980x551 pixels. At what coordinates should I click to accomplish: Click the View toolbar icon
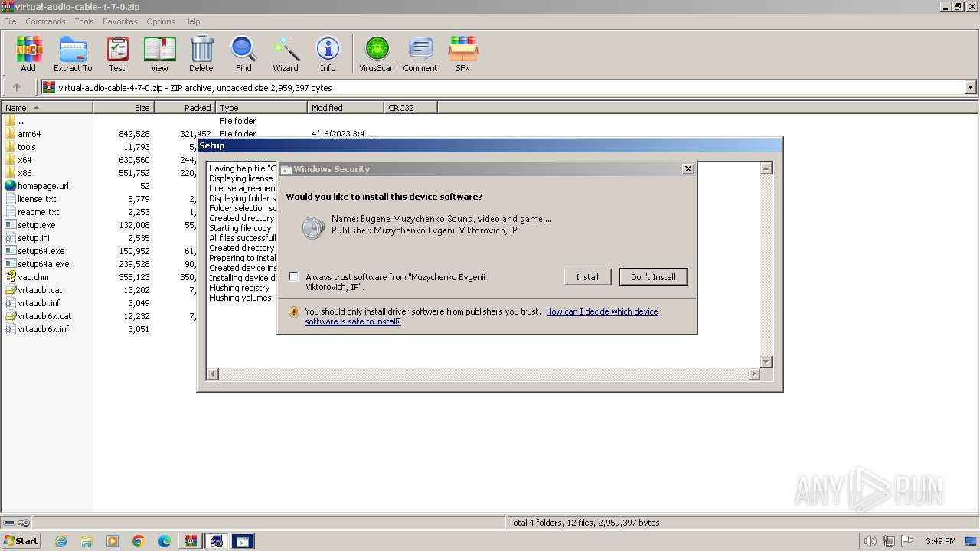159,54
